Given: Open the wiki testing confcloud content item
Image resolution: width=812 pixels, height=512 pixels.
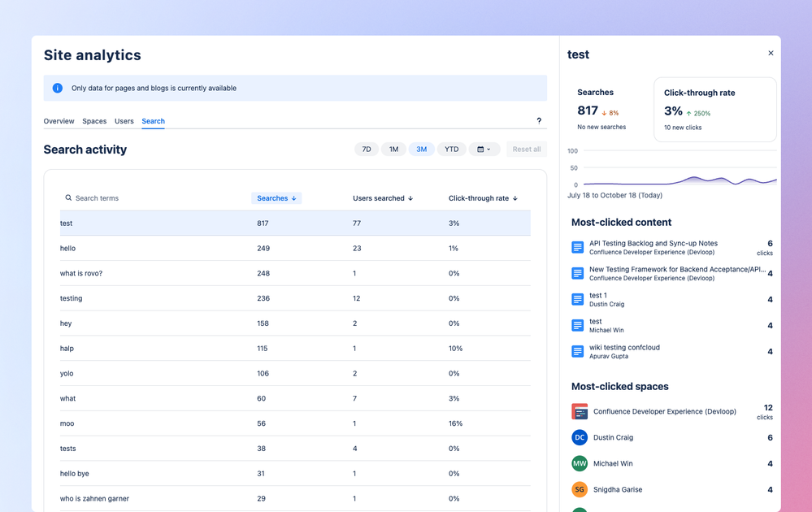Looking at the screenshot, I should 623,347.
